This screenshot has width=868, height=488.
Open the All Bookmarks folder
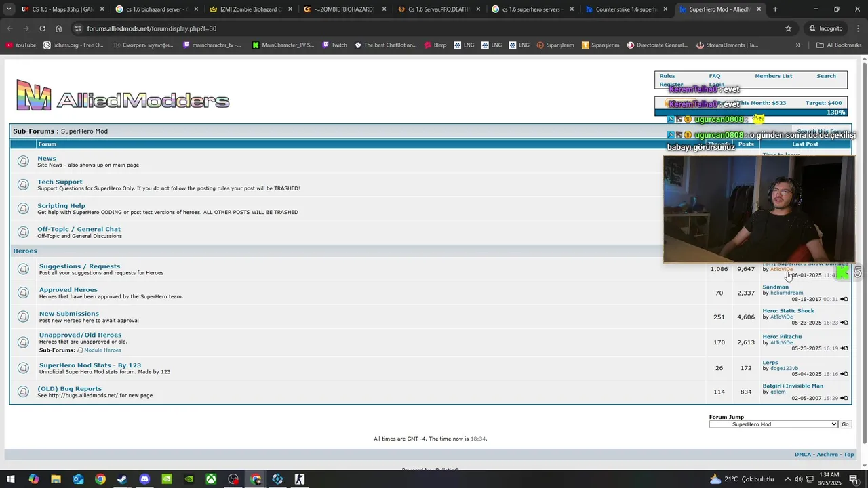pyautogui.click(x=839, y=45)
